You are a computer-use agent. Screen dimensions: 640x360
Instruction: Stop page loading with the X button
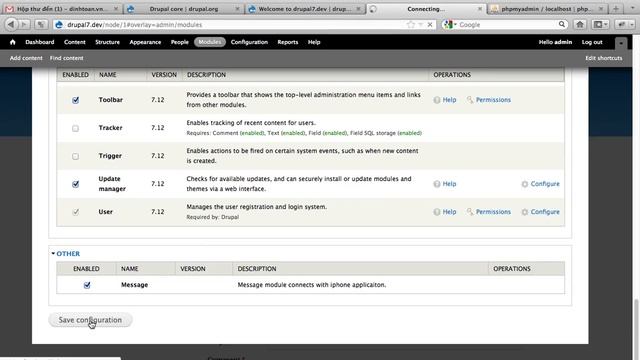(x=430, y=24)
